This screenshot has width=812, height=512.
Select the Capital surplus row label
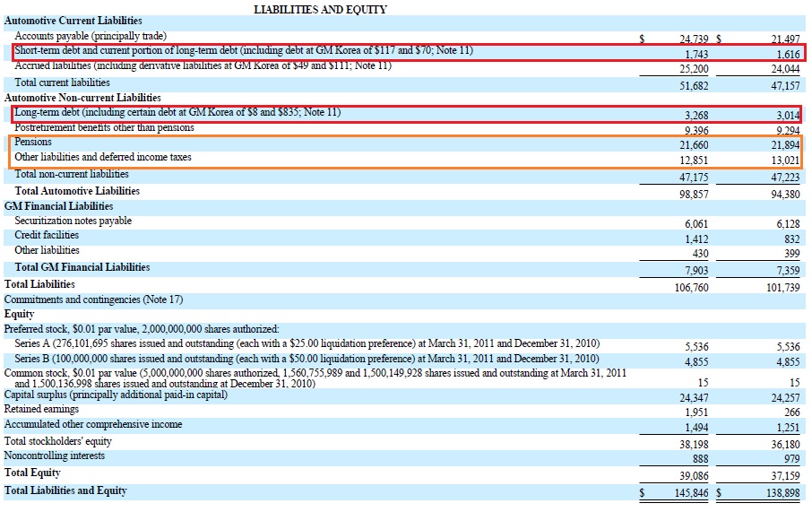pos(116,395)
